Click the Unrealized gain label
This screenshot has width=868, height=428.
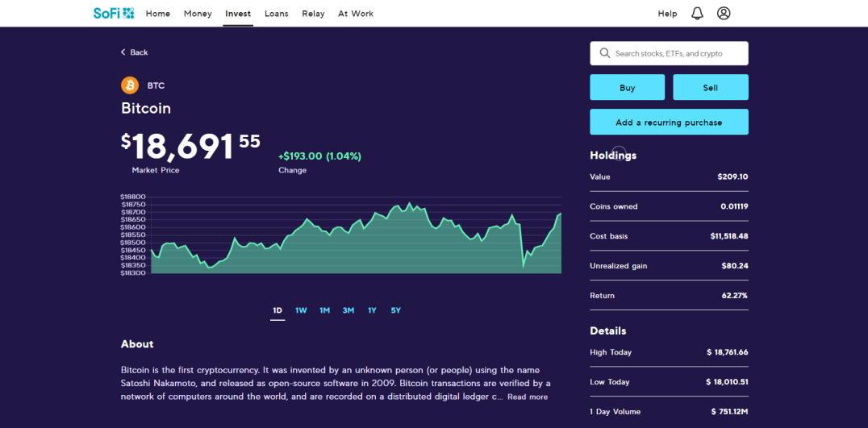pyautogui.click(x=619, y=266)
